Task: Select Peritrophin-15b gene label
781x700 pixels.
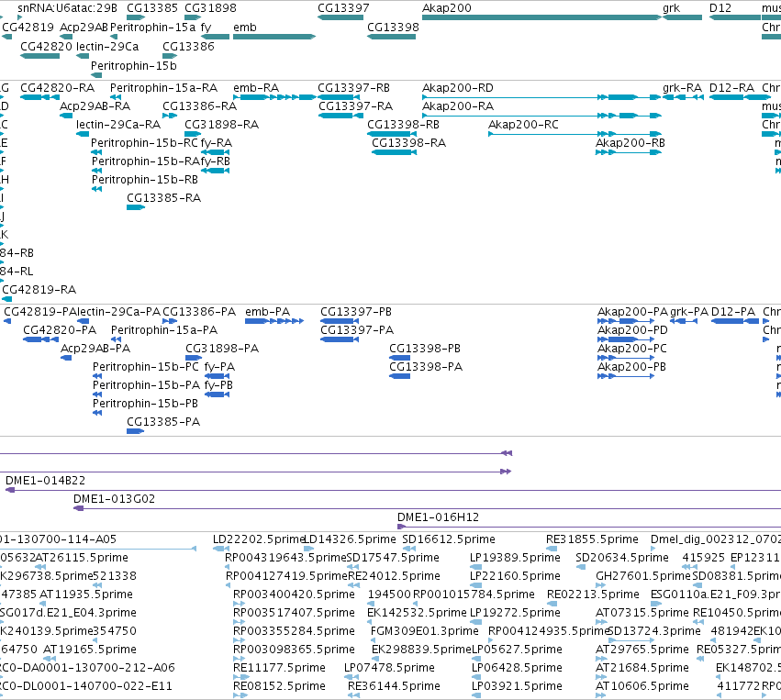Action: (133, 66)
